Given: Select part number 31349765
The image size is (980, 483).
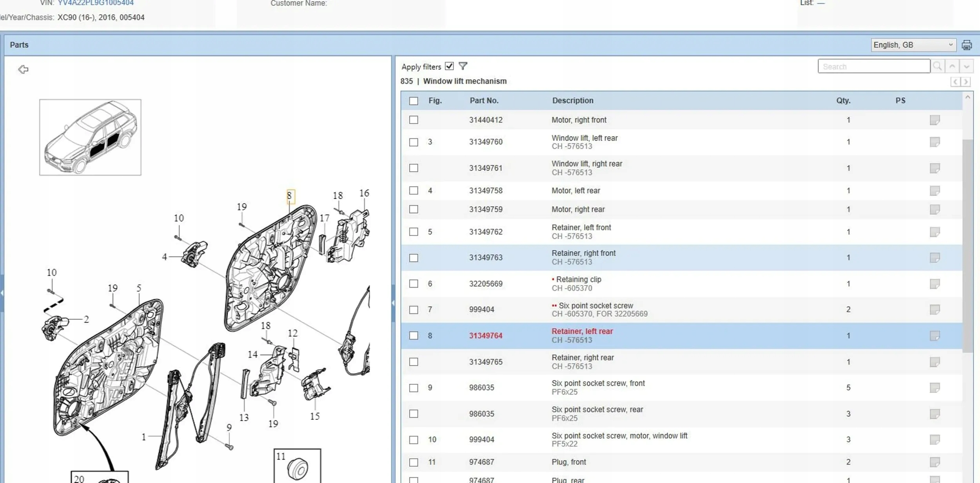Looking at the screenshot, I should (x=486, y=362).
